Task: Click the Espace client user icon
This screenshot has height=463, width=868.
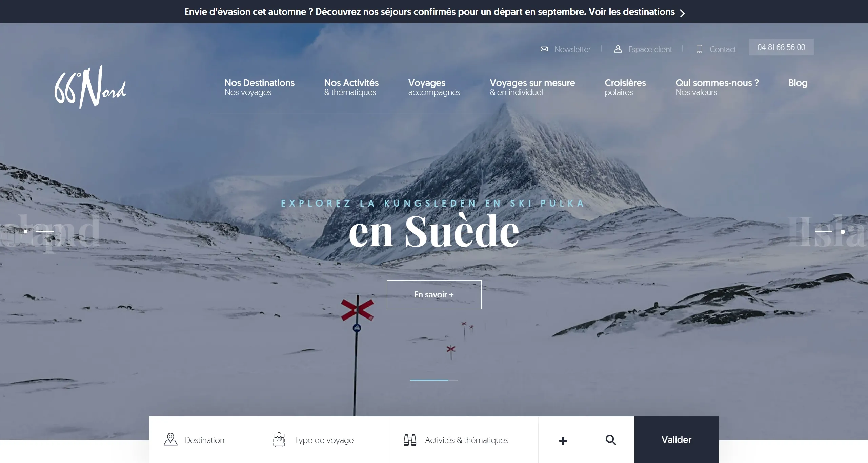Action: [x=618, y=49]
